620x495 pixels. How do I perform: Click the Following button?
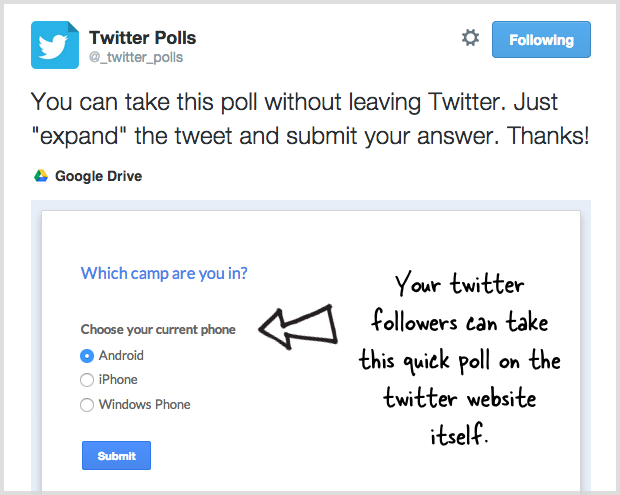[x=541, y=40]
